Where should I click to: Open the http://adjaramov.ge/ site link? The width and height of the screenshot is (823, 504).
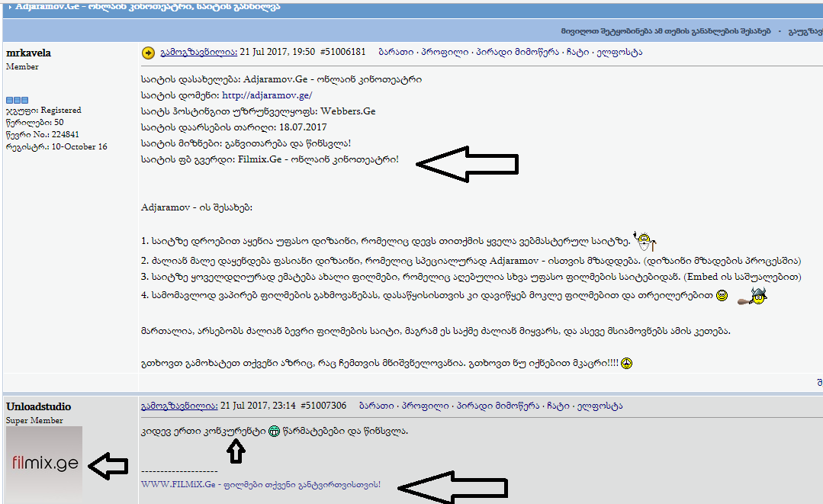pyautogui.click(x=265, y=95)
